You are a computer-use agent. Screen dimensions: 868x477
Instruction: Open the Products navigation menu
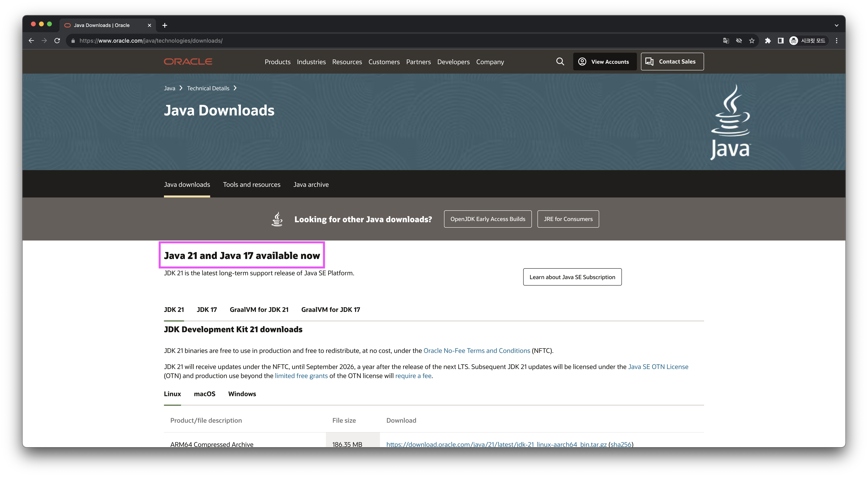coord(277,62)
